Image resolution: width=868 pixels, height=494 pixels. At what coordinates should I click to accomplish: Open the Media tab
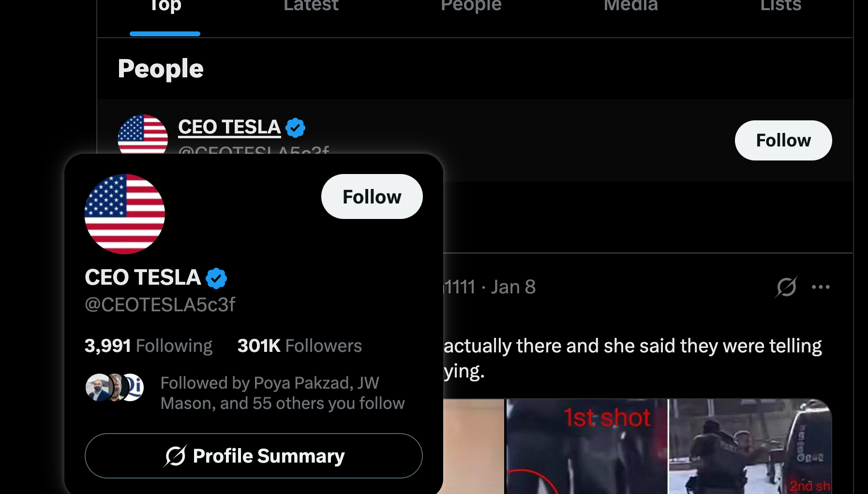(630, 7)
